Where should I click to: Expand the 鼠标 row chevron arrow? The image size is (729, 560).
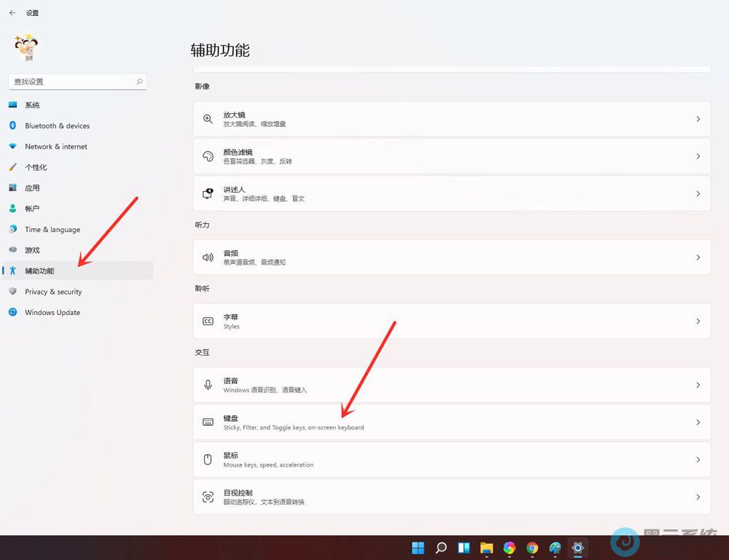698,459
